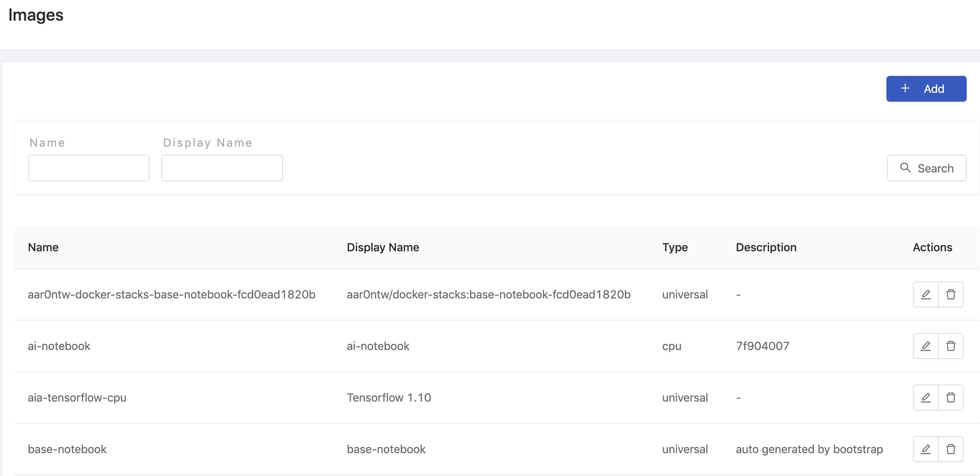Image resolution: width=980 pixels, height=476 pixels.
Task: Select the aia-tensorflow-cpu name cell
Action: pos(77,397)
